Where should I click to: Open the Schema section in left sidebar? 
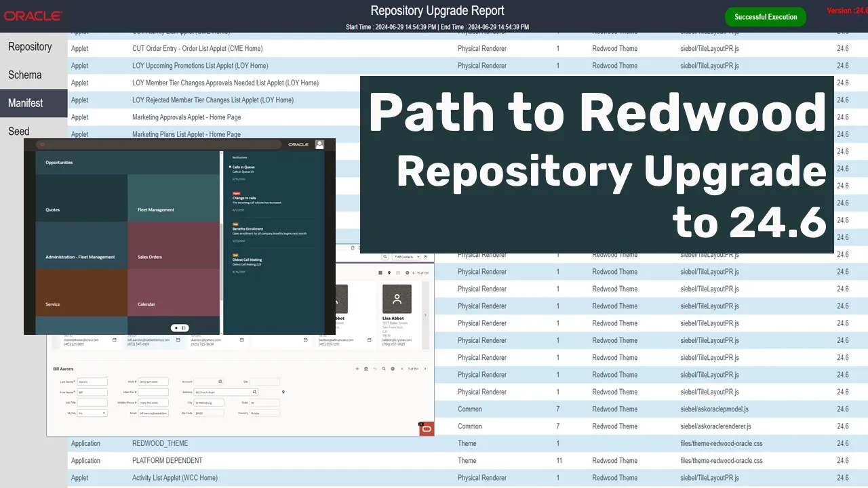click(25, 75)
